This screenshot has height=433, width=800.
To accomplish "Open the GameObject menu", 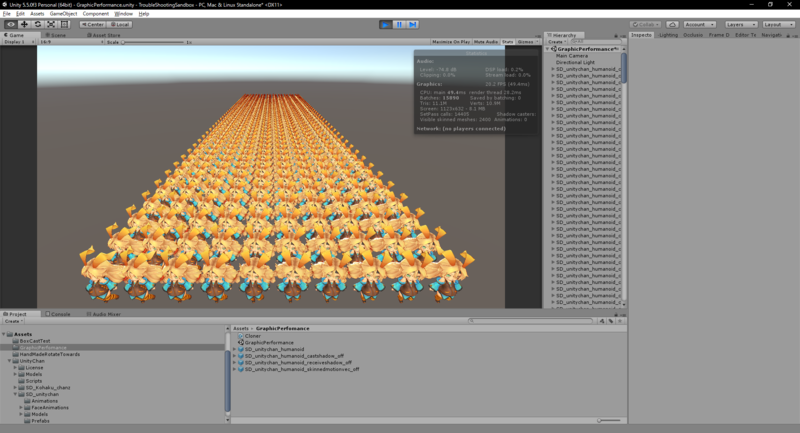I will point(63,14).
